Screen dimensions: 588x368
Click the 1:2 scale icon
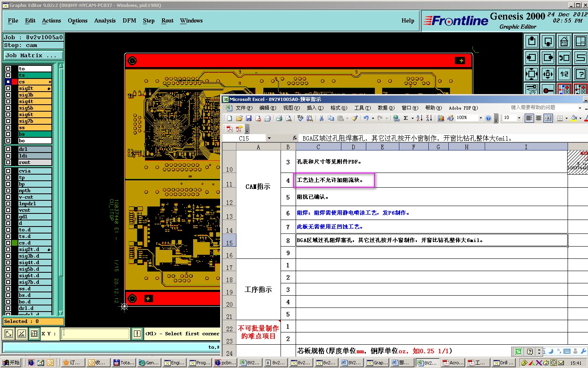tap(564, 74)
